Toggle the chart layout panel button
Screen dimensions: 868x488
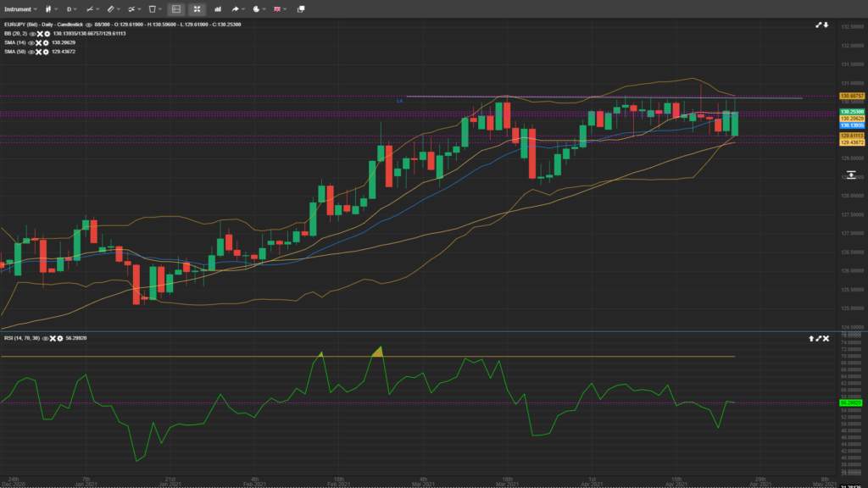point(176,8)
